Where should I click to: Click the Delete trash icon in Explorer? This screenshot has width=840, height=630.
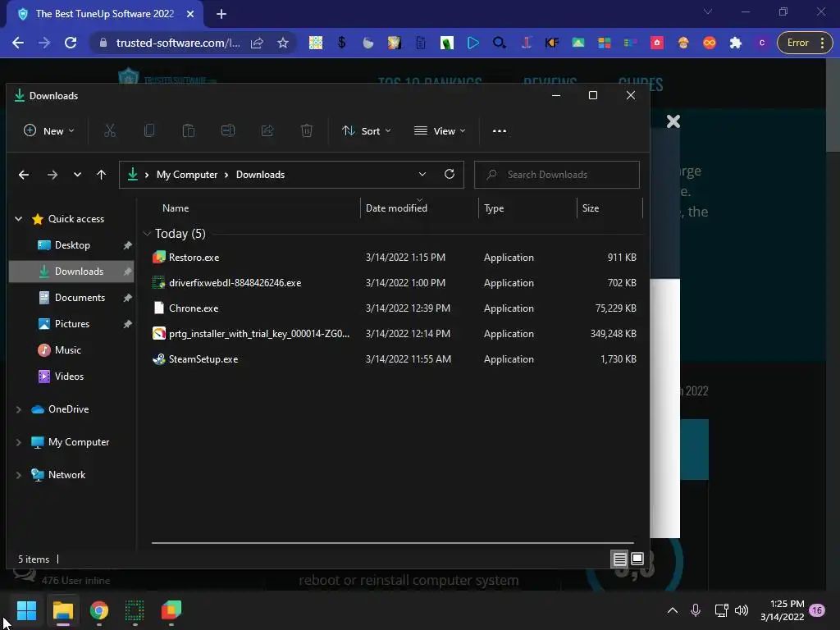click(x=307, y=130)
